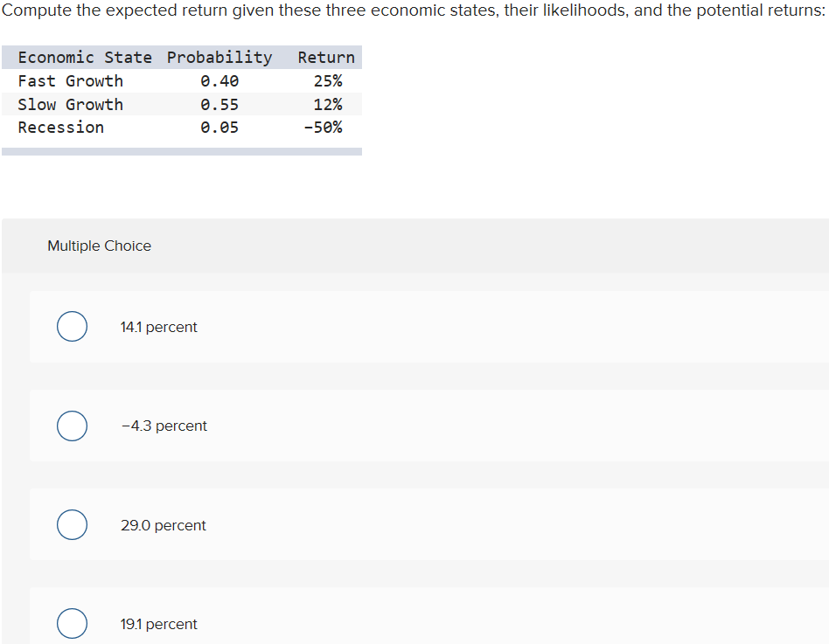Image resolution: width=829 pixels, height=644 pixels.
Task: Click the gray bar below the table
Action: tap(181, 149)
